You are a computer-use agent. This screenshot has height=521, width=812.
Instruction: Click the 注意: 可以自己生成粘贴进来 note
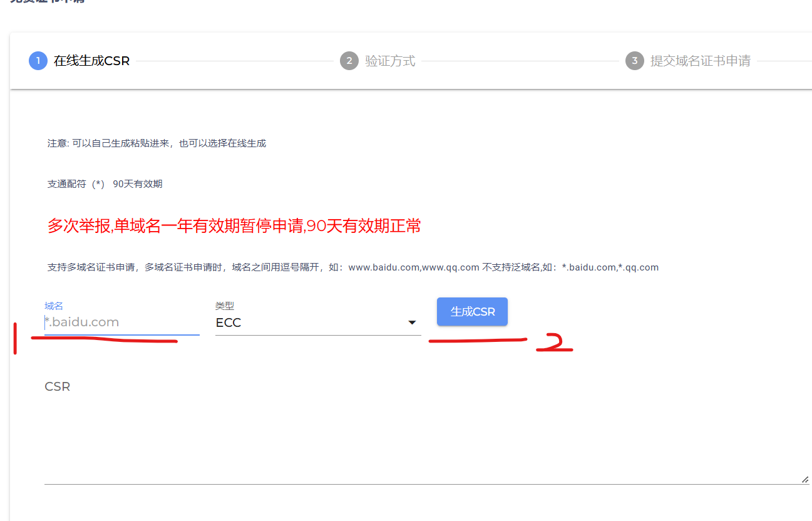click(157, 143)
